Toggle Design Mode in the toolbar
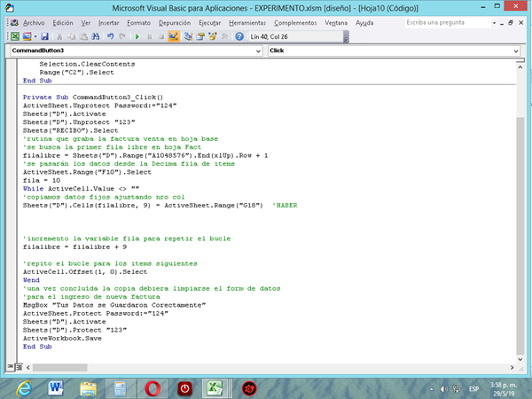Viewport: 532px width, 399px height. point(174,36)
